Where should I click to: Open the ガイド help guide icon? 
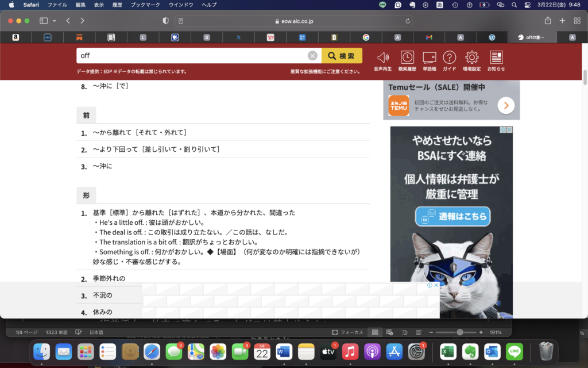[449, 57]
